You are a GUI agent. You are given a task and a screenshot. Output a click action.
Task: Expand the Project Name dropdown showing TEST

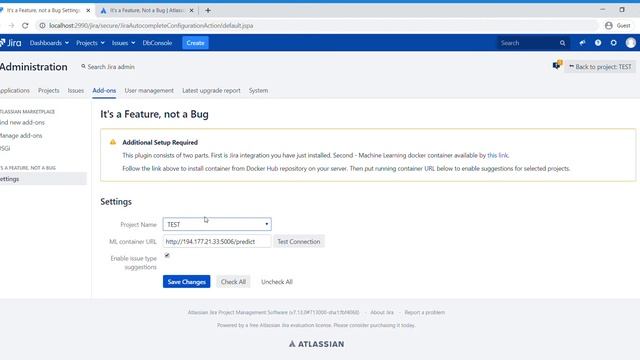[x=217, y=224]
